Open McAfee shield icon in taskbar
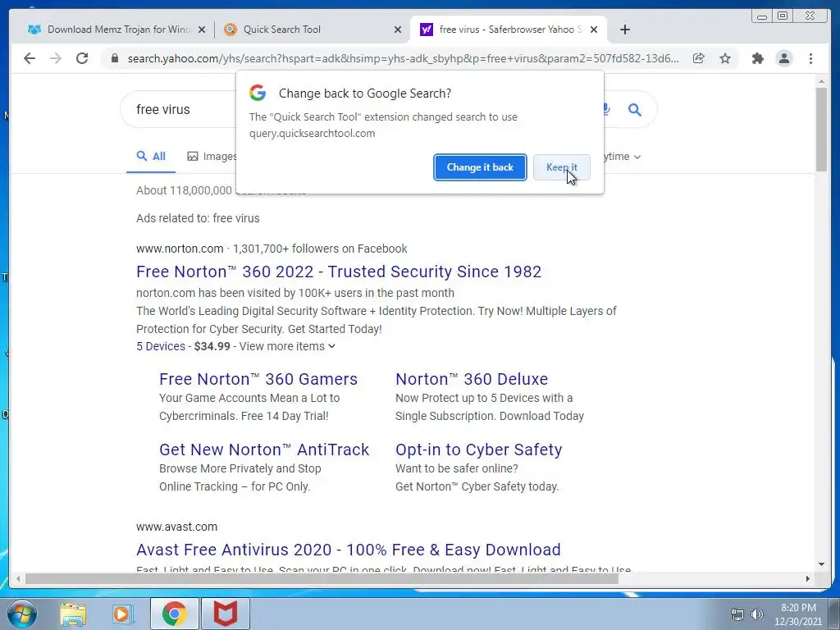This screenshot has width=840, height=630. coord(225,614)
